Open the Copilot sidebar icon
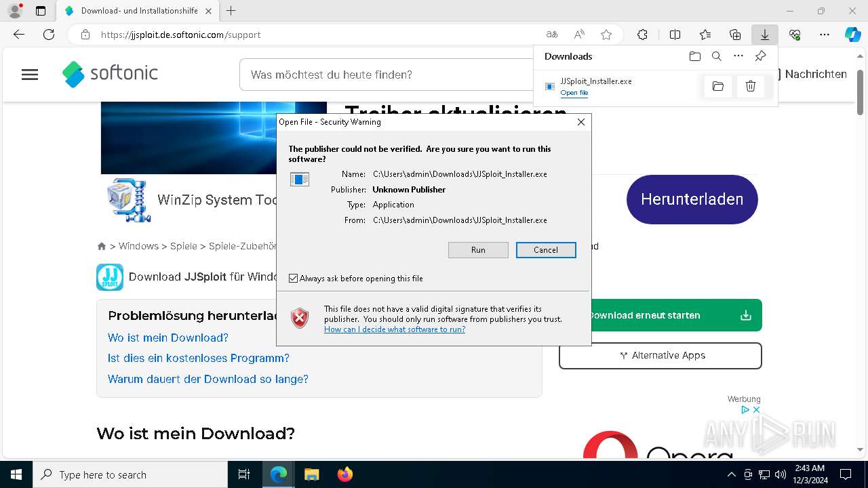 coord(852,35)
